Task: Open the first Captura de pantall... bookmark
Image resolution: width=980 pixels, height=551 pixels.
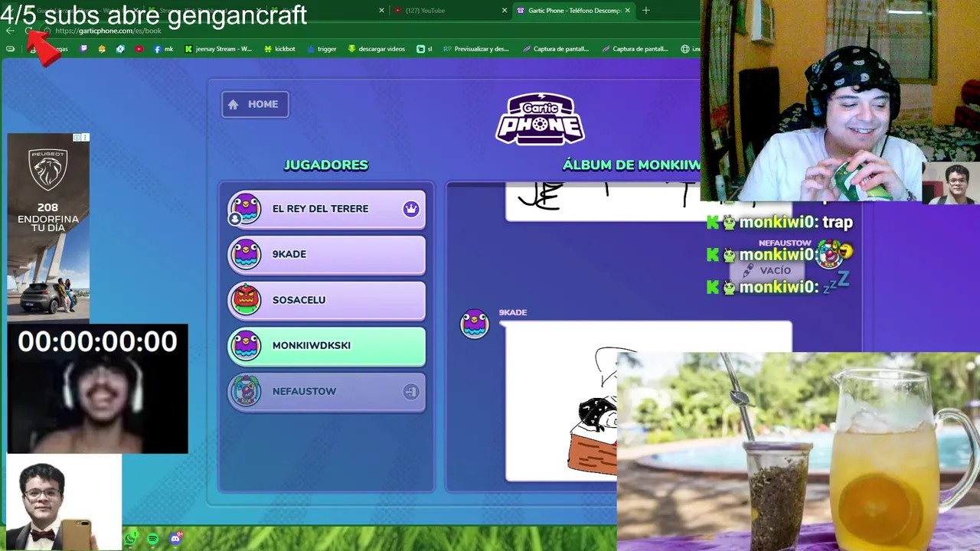Action: coord(556,49)
